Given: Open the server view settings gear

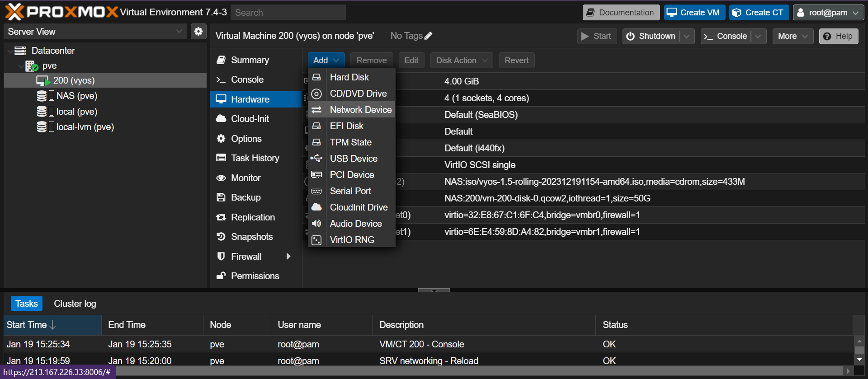Looking at the screenshot, I should point(198,32).
